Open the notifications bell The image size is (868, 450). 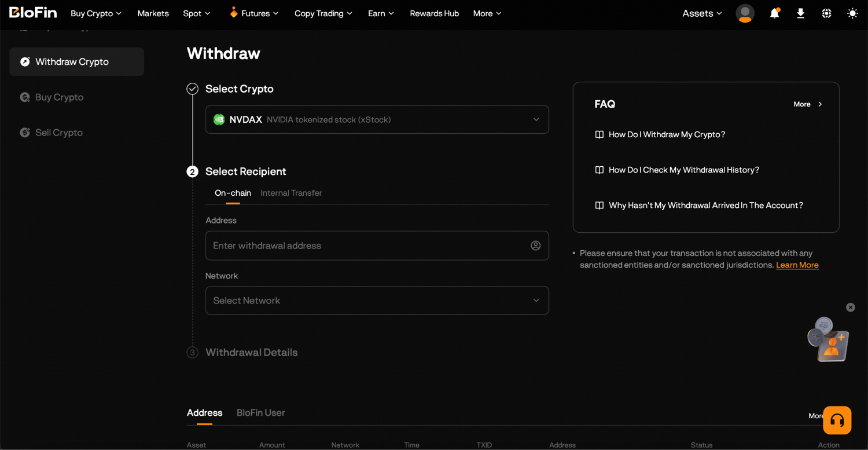click(x=774, y=13)
